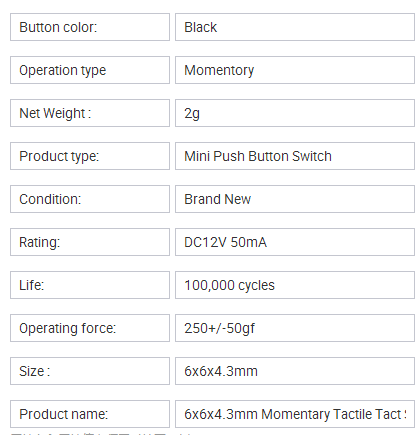Image resolution: width=420 pixels, height=435 pixels.
Task: Click the Product name label cell
Action: point(90,414)
